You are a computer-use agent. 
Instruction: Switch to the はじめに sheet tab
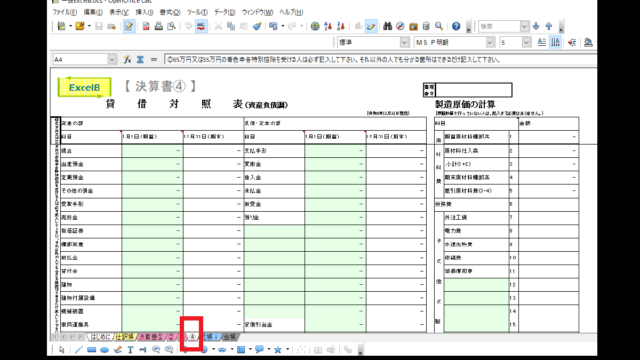[100, 337]
